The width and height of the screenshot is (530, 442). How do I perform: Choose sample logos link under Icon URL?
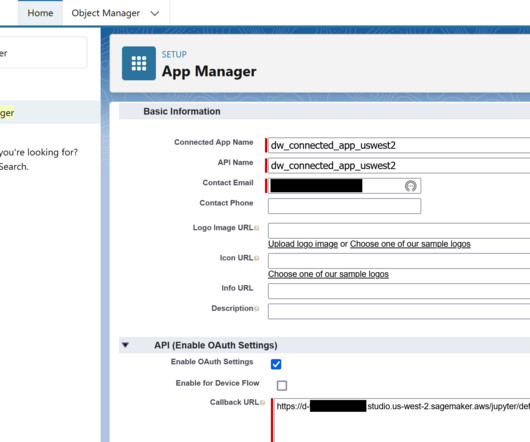pyautogui.click(x=328, y=274)
